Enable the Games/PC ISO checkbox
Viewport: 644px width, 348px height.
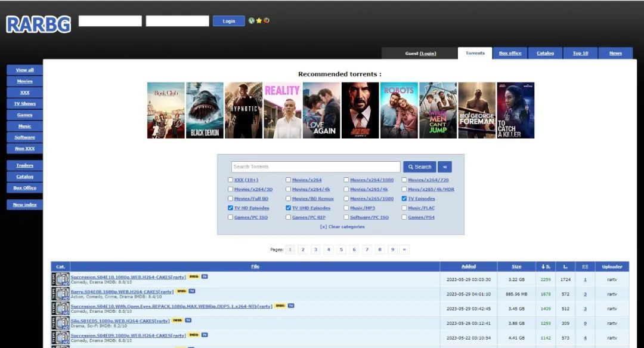230,217
